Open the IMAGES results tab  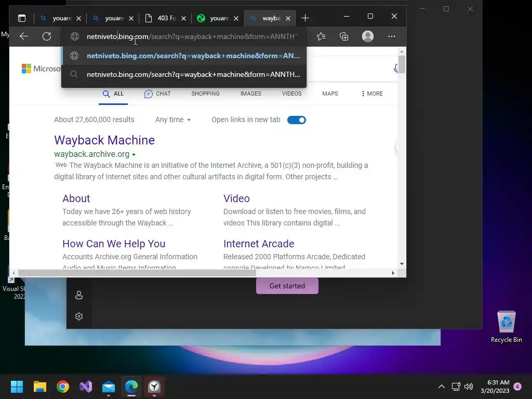pyautogui.click(x=251, y=94)
